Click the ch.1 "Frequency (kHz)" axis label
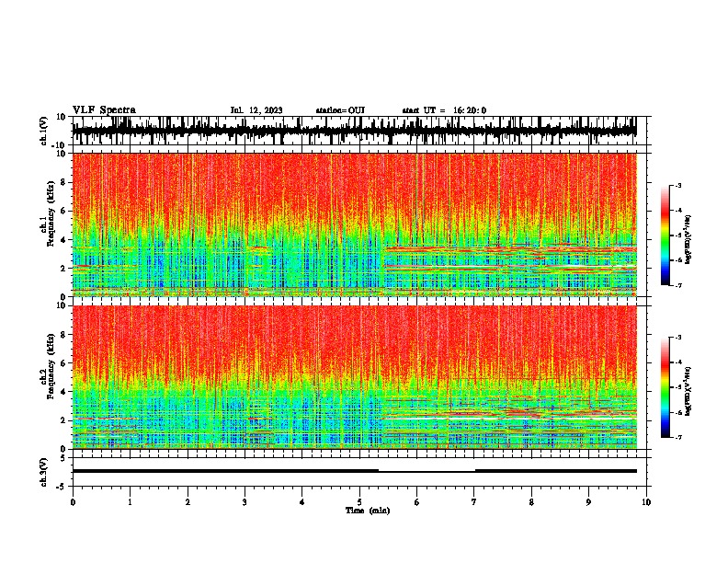Screen dimensions: 728x563 51,213
